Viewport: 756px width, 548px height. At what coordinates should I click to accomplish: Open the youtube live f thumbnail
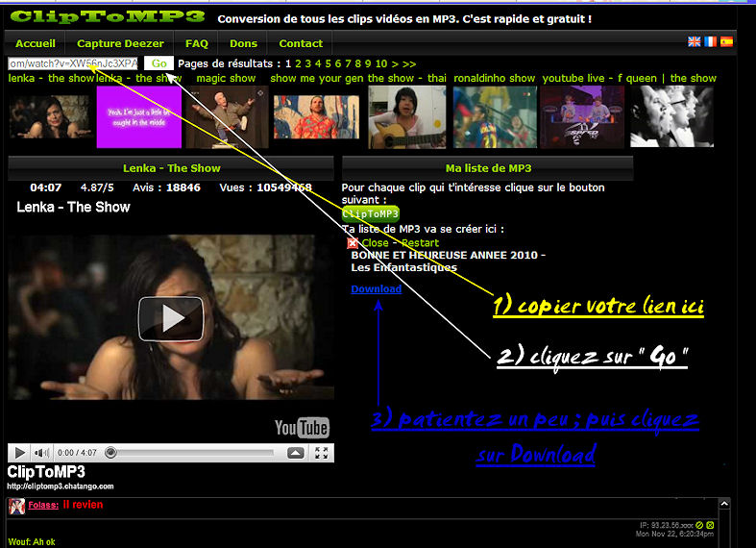pos(582,116)
